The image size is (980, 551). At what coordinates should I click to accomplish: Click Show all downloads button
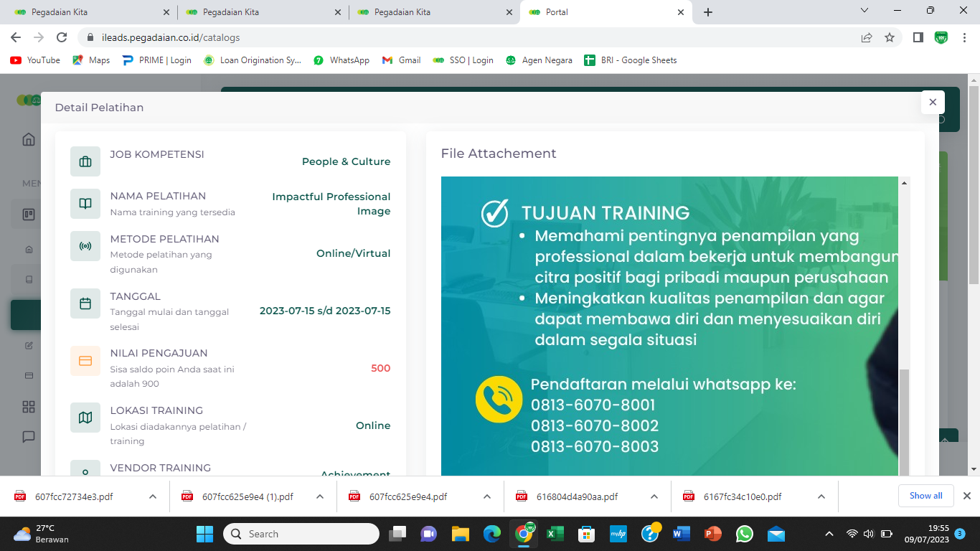(925, 496)
